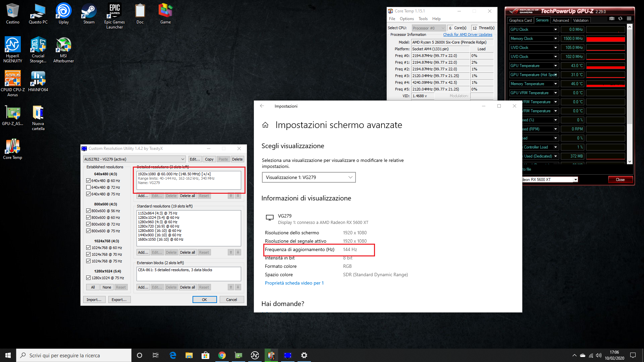
Task: Open the Visualizzazione 1: VG279 dropdown
Action: [x=309, y=177]
